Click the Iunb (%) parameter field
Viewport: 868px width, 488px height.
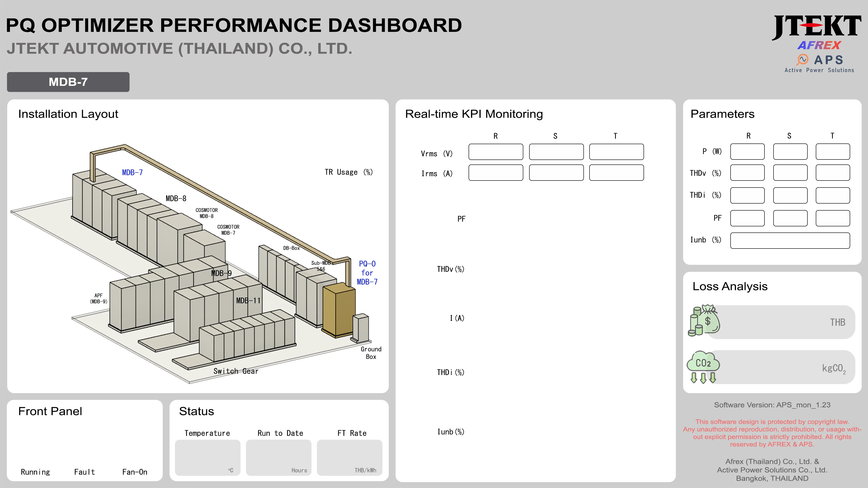pos(790,240)
